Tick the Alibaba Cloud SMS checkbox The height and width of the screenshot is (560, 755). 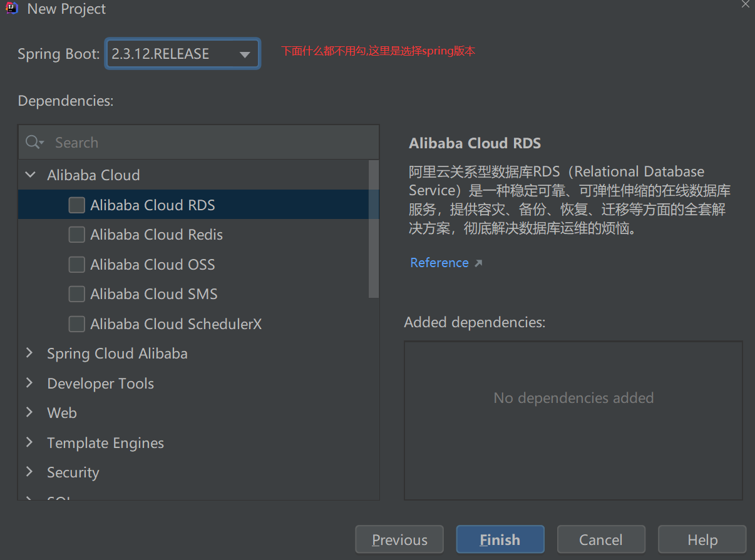(x=77, y=294)
